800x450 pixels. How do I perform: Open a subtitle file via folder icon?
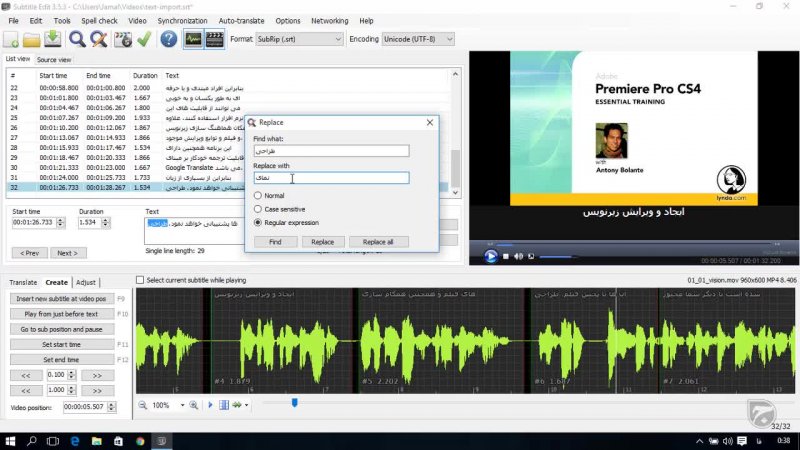pos(33,39)
